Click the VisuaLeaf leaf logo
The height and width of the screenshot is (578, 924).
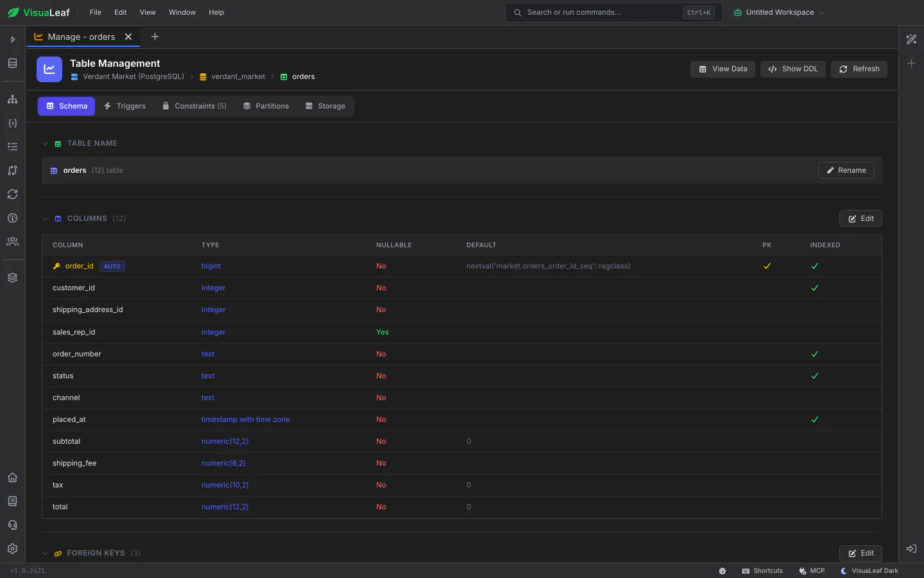coord(13,12)
